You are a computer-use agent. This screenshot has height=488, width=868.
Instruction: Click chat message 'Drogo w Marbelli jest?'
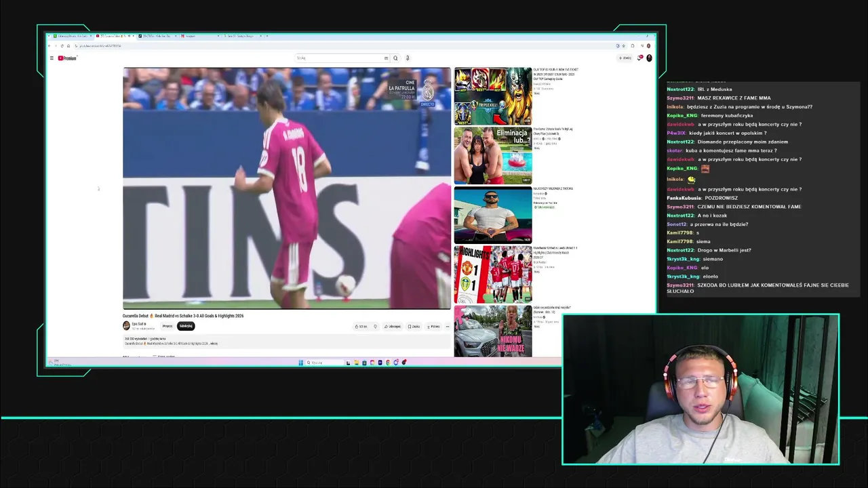pos(724,251)
